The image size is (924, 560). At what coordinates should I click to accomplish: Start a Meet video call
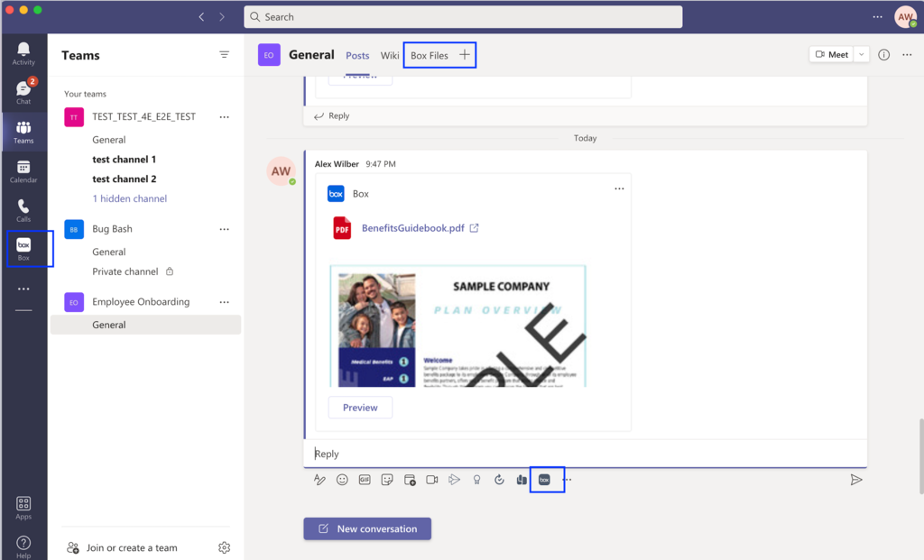click(831, 55)
